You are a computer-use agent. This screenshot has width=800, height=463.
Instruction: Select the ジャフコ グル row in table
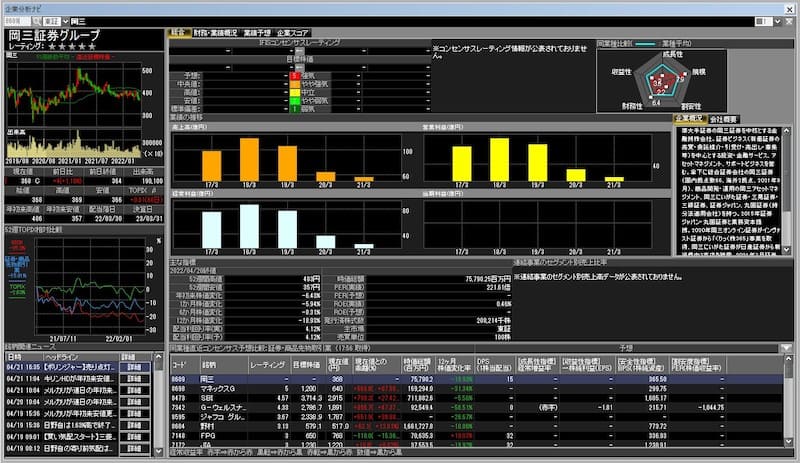coord(476,417)
